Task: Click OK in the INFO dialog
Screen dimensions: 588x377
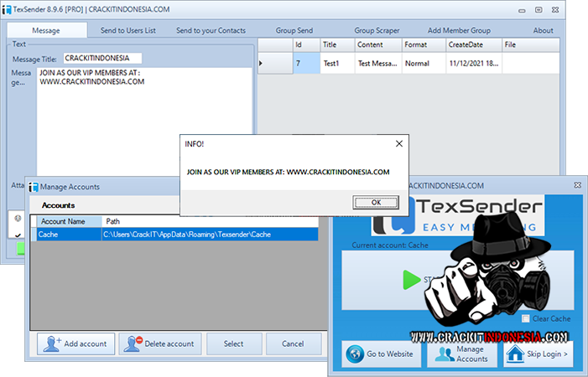Action: click(x=376, y=202)
